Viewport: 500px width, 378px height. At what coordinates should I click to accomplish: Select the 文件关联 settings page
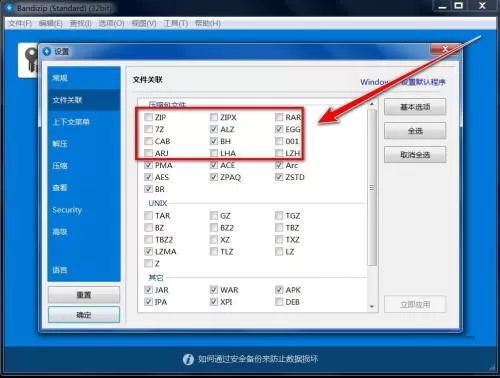pos(84,100)
